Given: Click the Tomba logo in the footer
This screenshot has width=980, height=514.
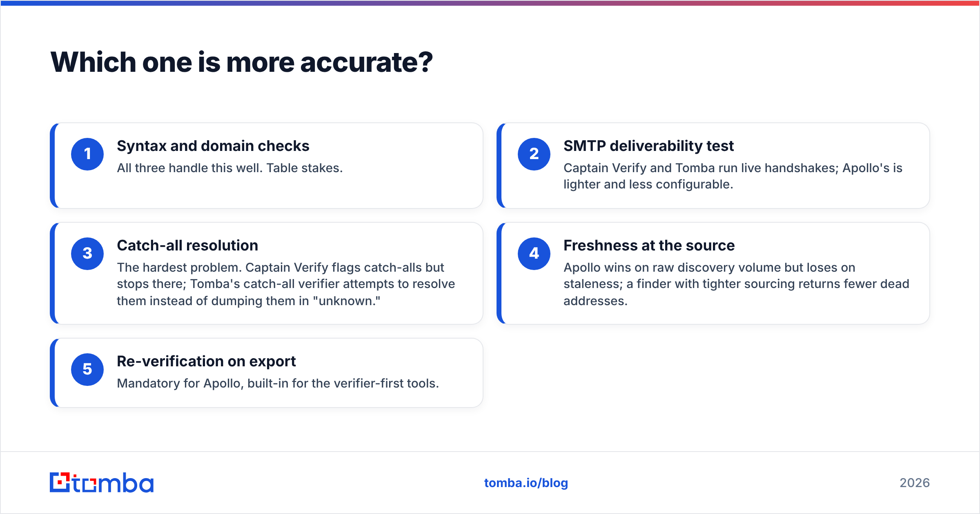Looking at the screenshot, I should (x=102, y=483).
